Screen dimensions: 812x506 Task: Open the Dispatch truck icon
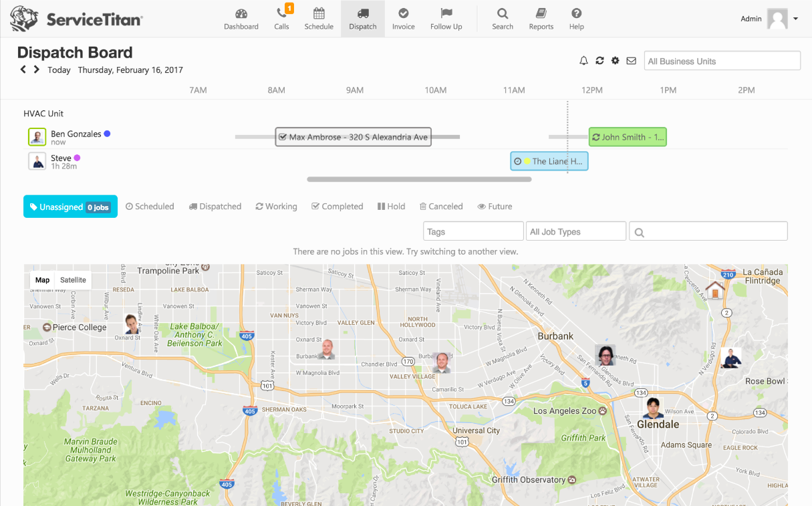[x=363, y=13]
